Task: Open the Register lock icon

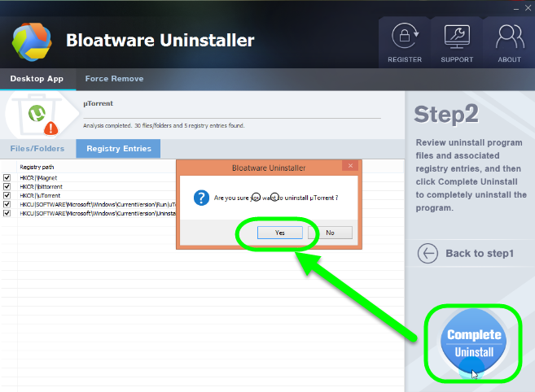Action: coord(405,36)
